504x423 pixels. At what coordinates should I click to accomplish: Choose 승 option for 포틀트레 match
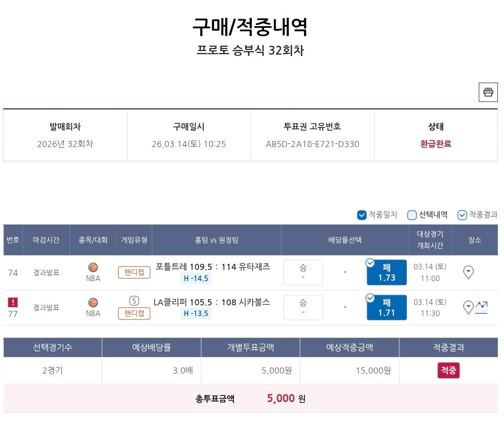(x=303, y=272)
